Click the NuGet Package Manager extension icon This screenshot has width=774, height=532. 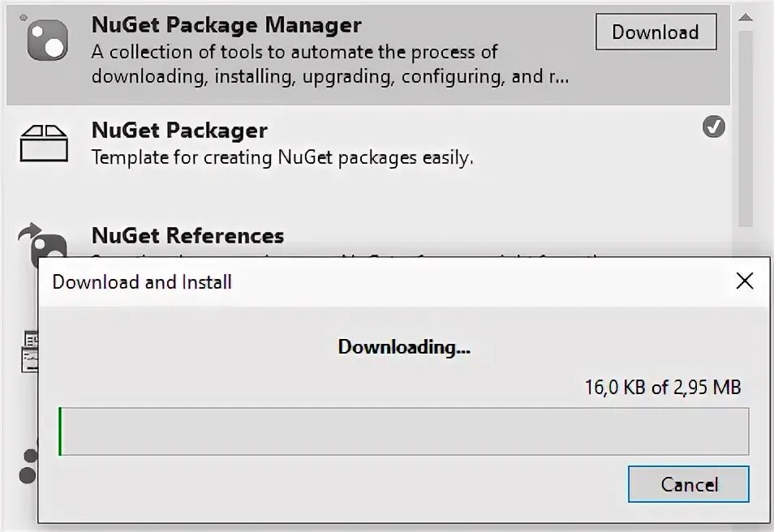point(48,41)
